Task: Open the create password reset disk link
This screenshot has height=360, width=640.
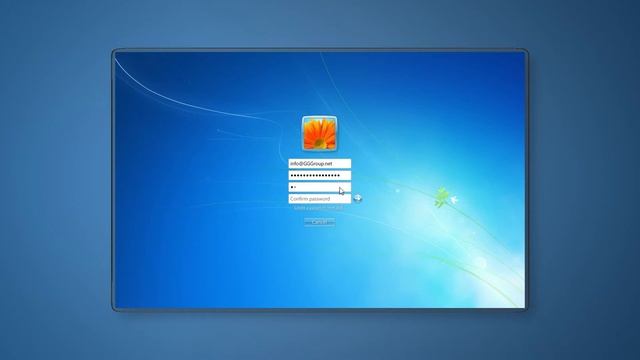Action: pyautogui.click(x=319, y=208)
